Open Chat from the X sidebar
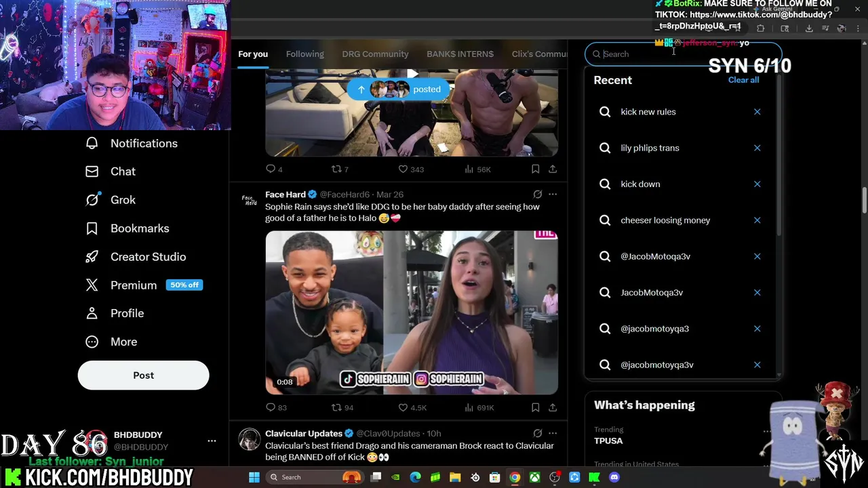This screenshot has width=868, height=488. click(x=111, y=171)
